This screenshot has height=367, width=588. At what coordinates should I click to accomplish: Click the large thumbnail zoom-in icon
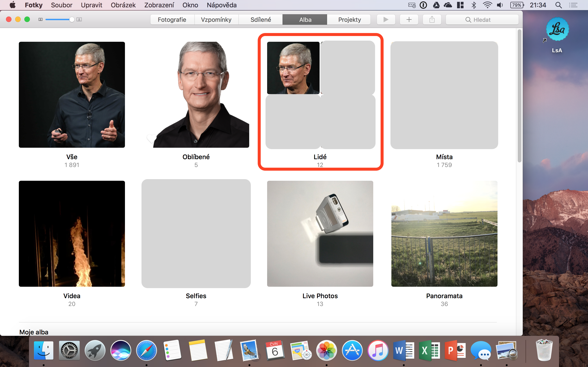pyautogui.click(x=79, y=19)
